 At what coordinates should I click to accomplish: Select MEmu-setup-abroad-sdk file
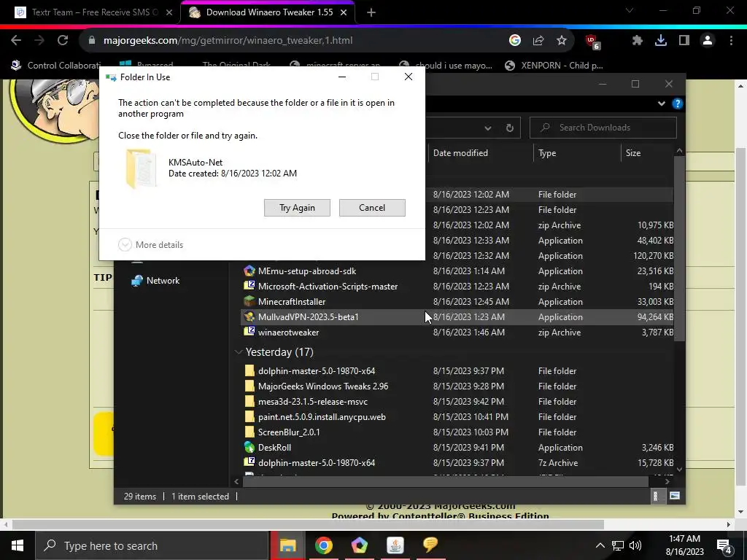pyautogui.click(x=457, y=271)
